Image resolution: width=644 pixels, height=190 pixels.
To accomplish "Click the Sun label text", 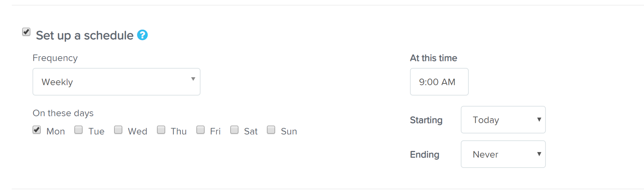I will [x=289, y=131].
